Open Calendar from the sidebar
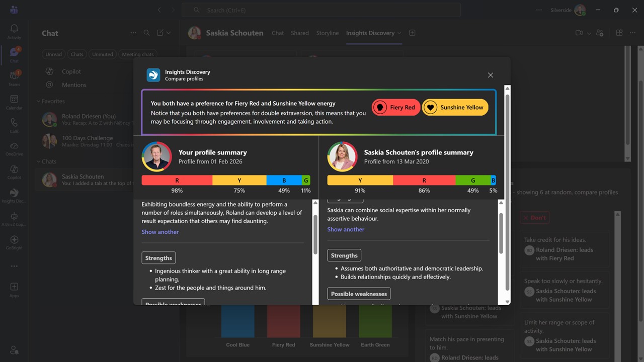 pyautogui.click(x=14, y=102)
